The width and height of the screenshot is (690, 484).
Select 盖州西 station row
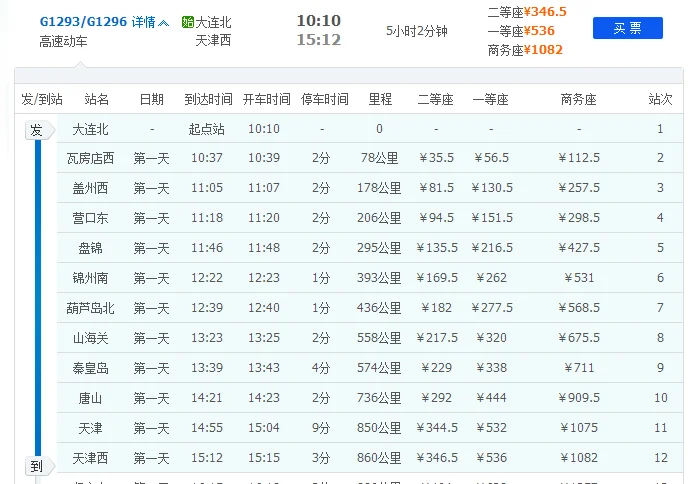coord(91,188)
